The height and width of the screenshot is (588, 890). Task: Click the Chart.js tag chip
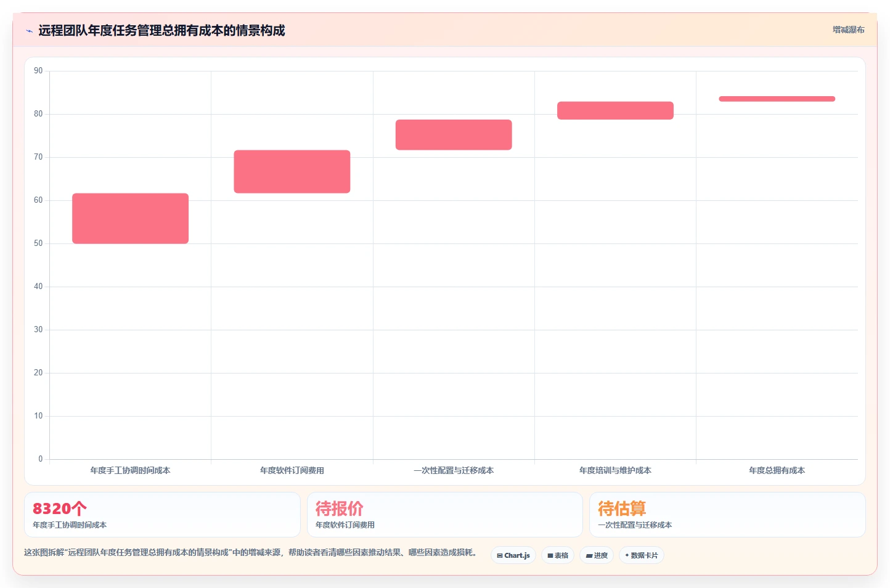[513, 555]
